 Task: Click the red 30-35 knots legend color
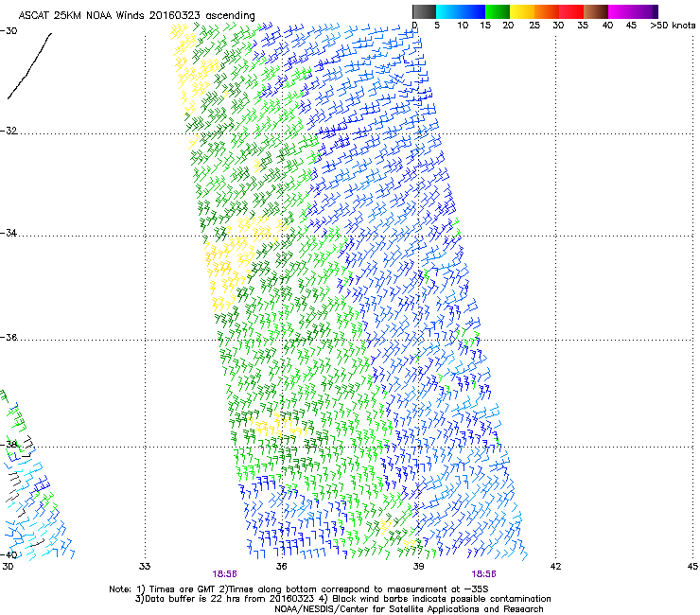(571, 11)
